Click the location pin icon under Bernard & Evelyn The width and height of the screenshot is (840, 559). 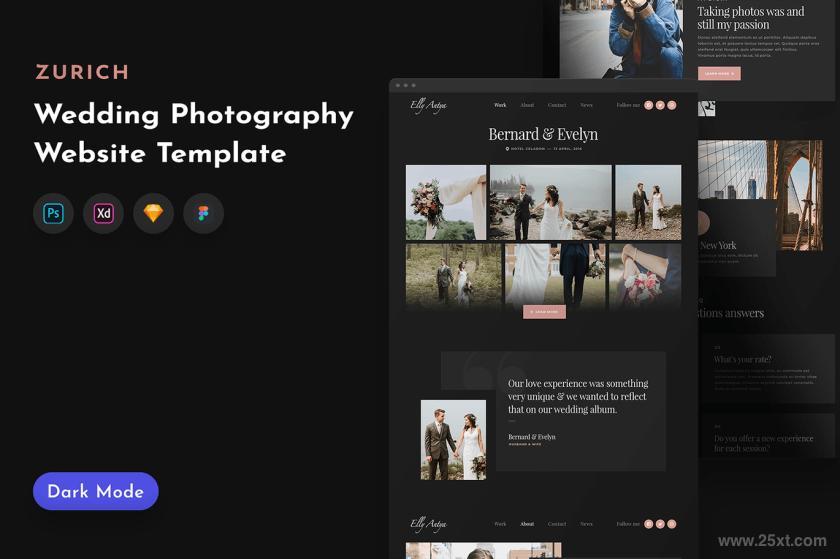point(507,148)
